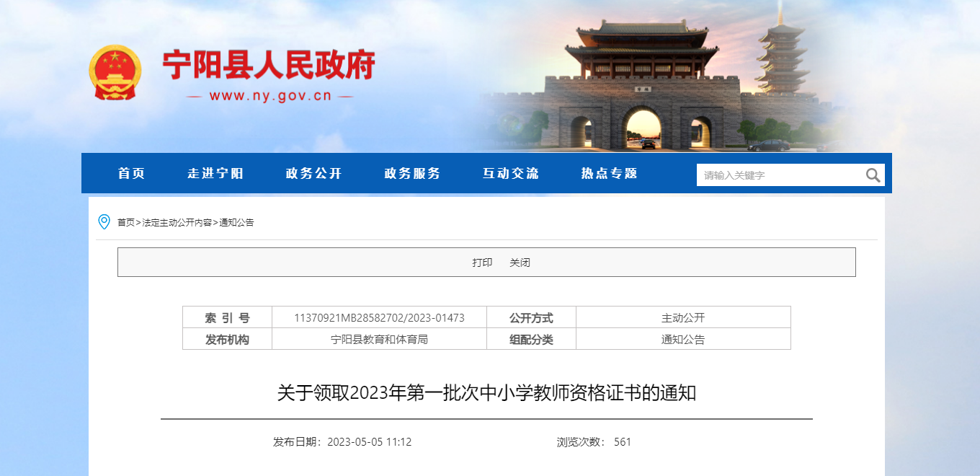Screen dimensions: 980x476
Task: Click the 组配分类 label cell
Action: click(531, 339)
